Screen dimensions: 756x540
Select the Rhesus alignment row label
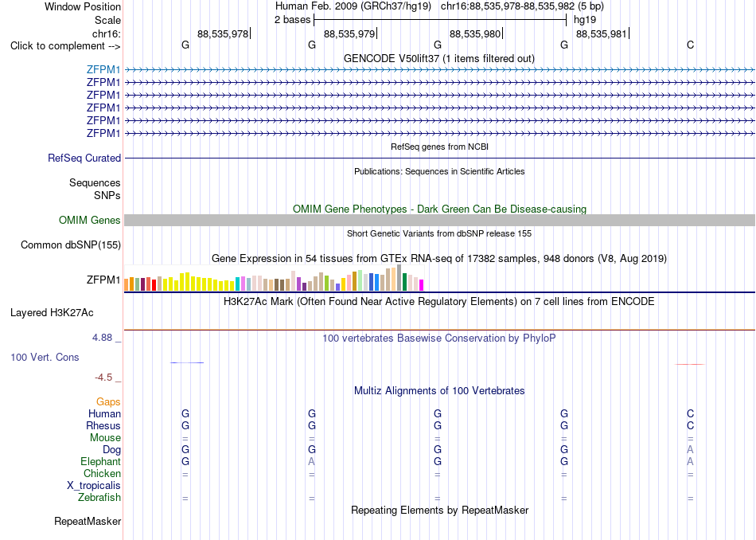(103, 425)
